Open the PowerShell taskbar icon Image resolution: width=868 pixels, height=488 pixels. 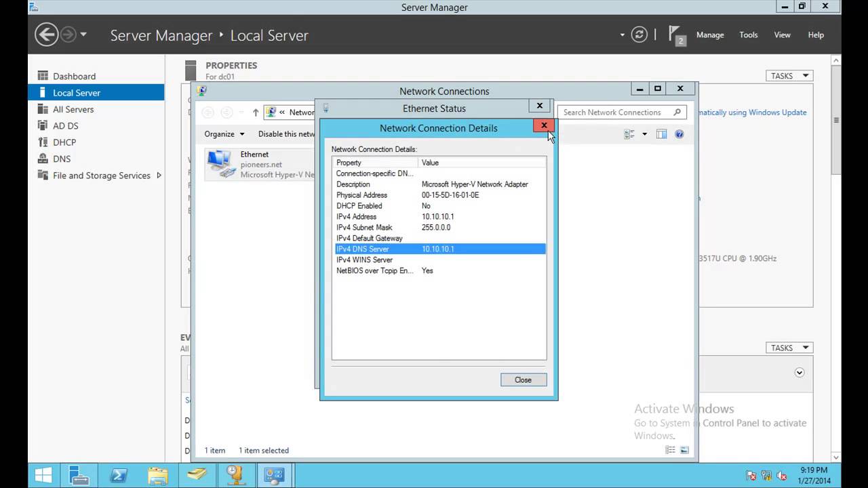point(119,474)
